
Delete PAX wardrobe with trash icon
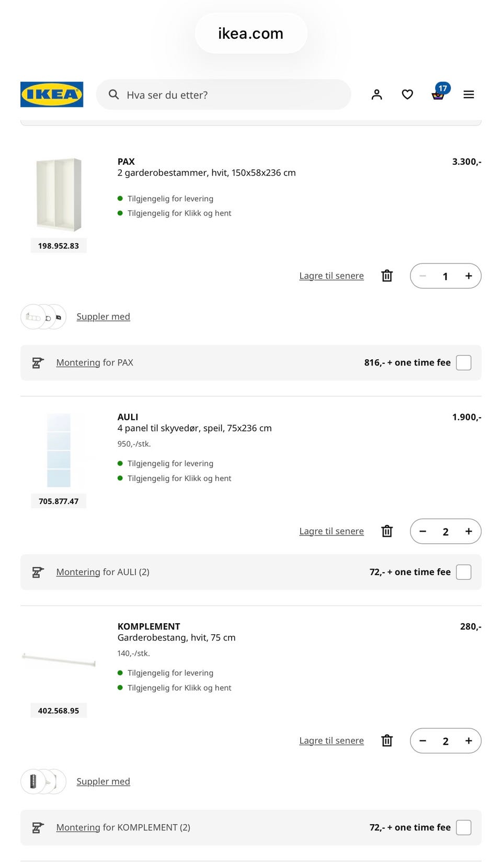387,276
